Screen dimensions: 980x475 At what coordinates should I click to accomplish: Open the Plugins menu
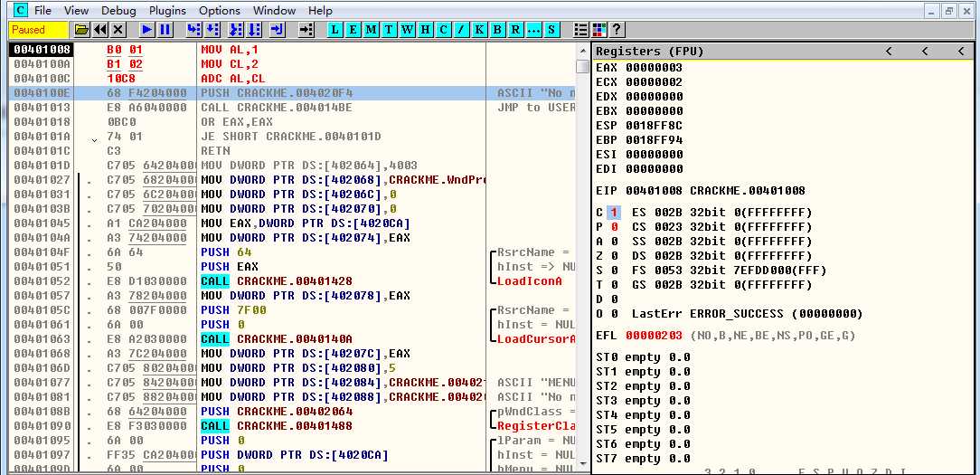click(167, 10)
